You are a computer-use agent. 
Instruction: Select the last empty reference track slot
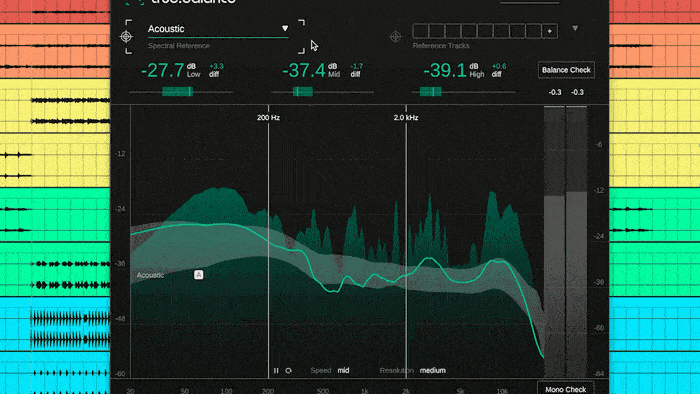pyautogui.click(x=533, y=31)
